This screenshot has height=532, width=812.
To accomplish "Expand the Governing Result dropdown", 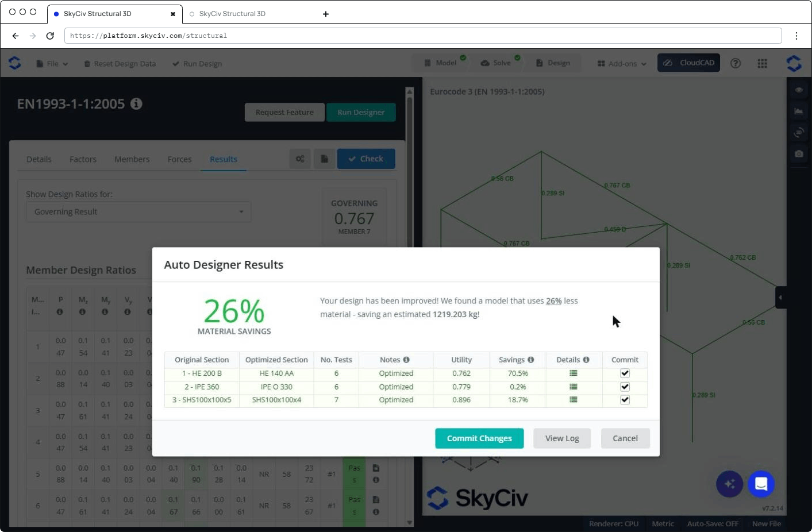I will (x=138, y=211).
